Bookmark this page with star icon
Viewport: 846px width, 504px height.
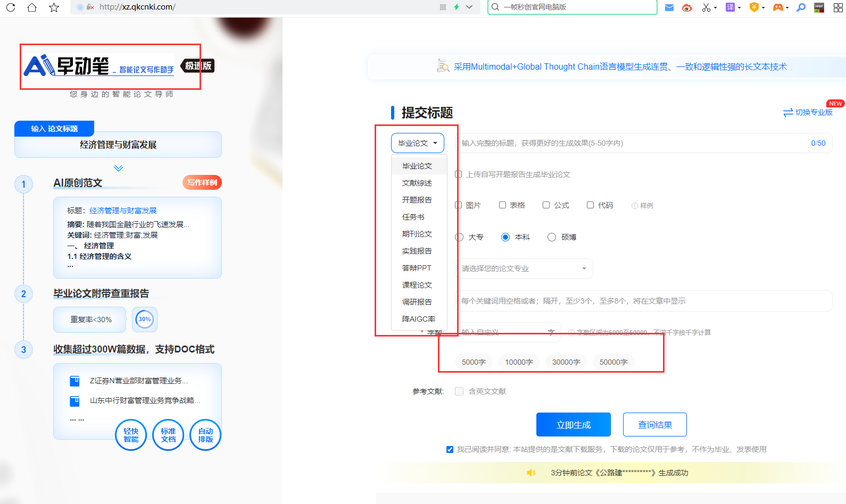click(54, 7)
